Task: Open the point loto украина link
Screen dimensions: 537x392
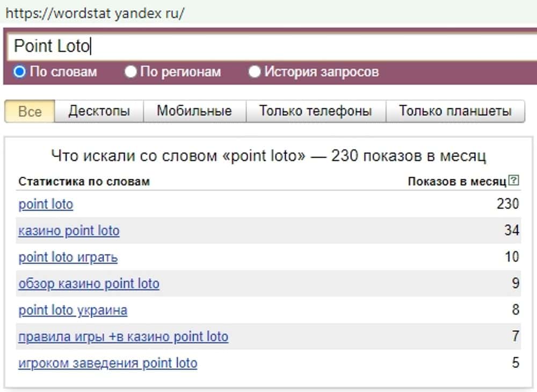Action: [x=72, y=310]
